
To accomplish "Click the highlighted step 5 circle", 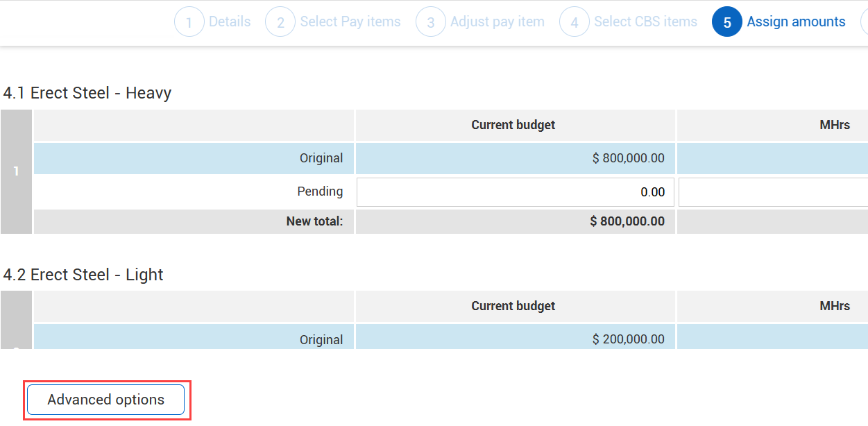I will (726, 22).
